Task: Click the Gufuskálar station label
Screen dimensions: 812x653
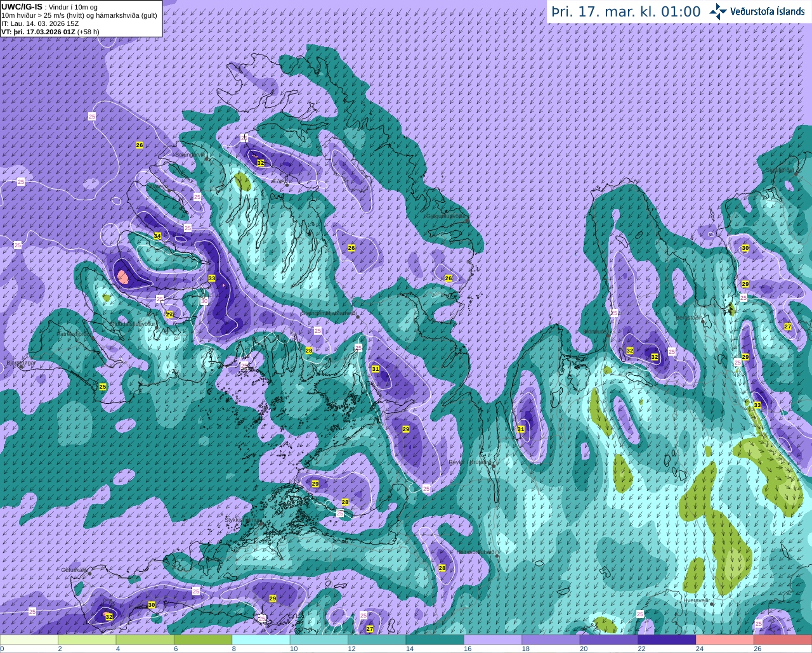Action: [74, 570]
